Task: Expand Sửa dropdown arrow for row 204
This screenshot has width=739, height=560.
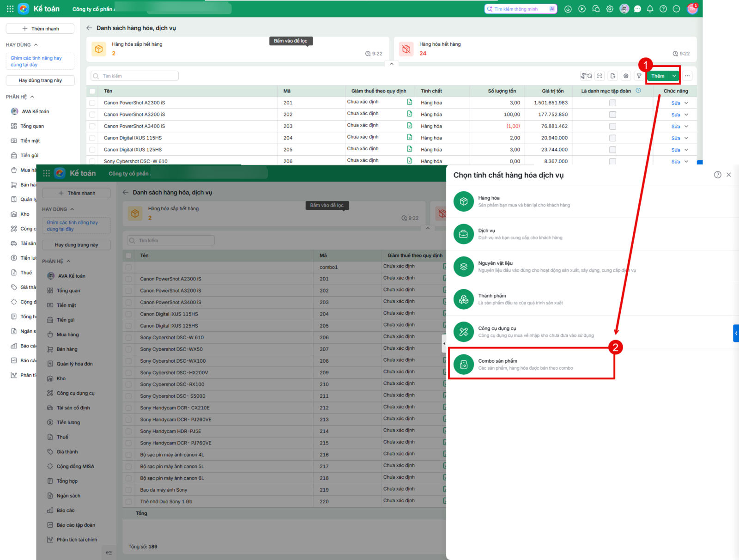Action: click(x=686, y=138)
